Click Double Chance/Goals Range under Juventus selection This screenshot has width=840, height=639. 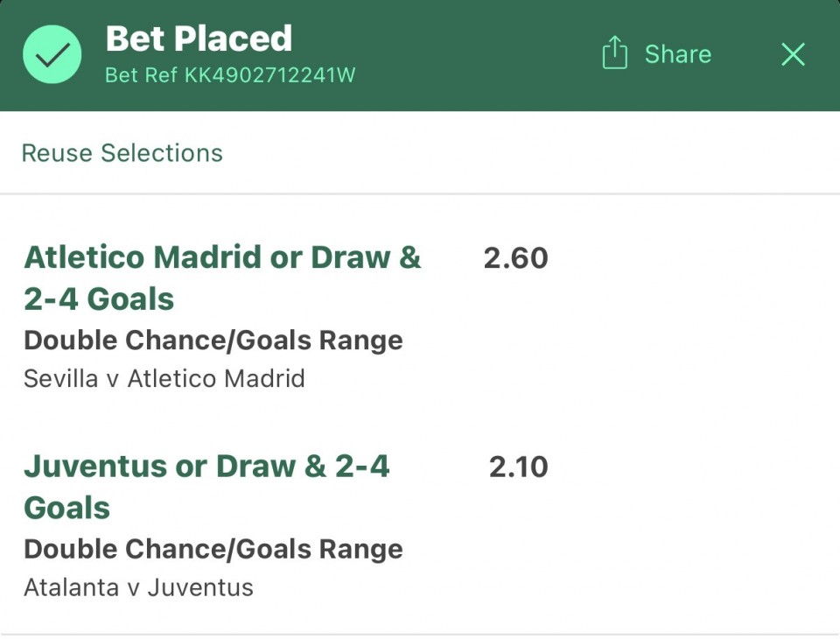pyautogui.click(x=213, y=550)
